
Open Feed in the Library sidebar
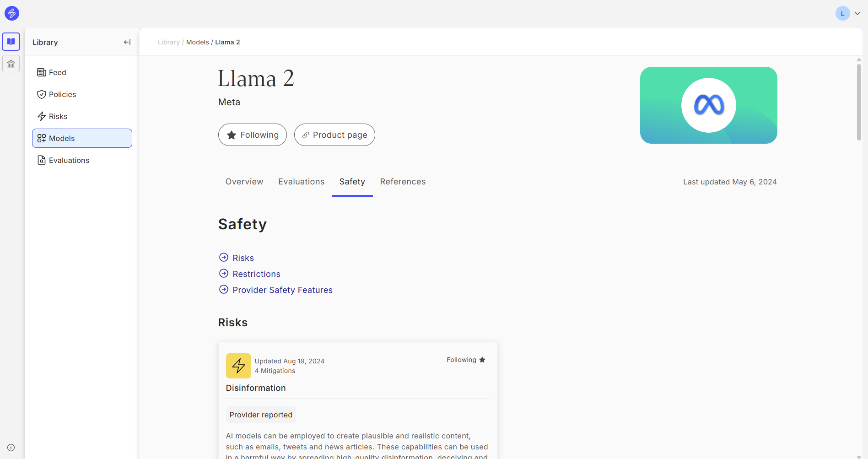(82, 72)
